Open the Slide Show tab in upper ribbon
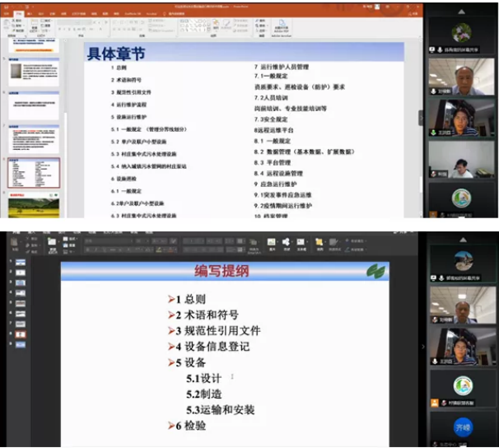This screenshot has width=499, height=448. click(78, 14)
